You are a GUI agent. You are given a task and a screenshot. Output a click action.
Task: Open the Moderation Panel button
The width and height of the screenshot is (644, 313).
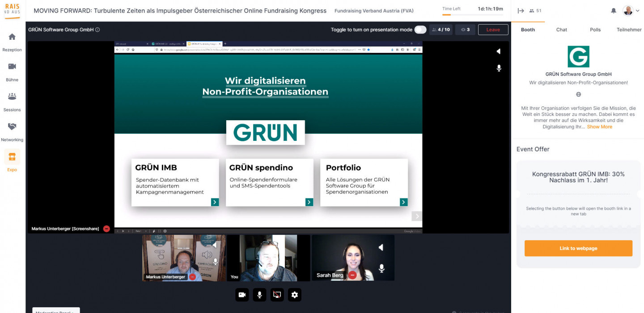click(56, 310)
